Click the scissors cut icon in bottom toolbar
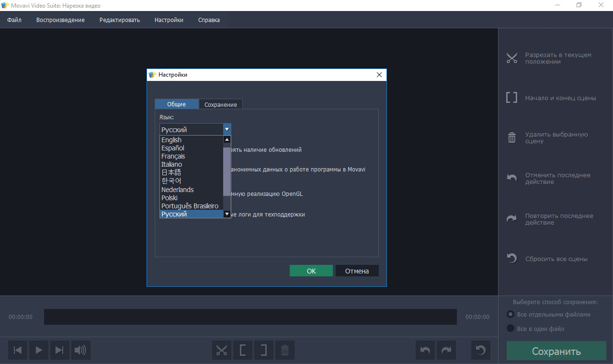The height and width of the screenshot is (364, 613). 221,350
